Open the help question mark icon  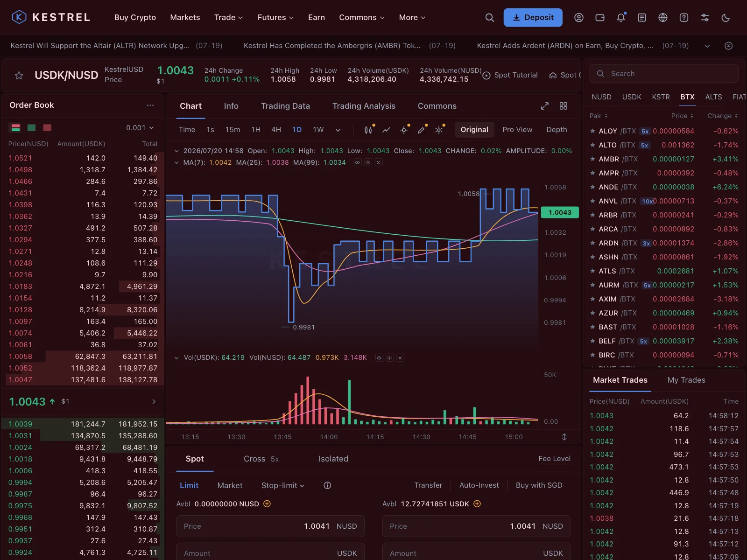tap(684, 18)
